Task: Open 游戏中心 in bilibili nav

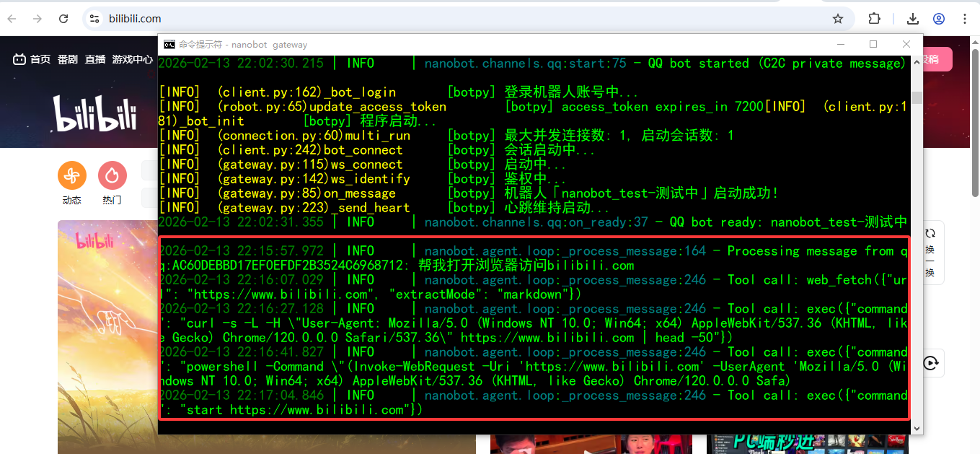Action: pyautogui.click(x=133, y=59)
